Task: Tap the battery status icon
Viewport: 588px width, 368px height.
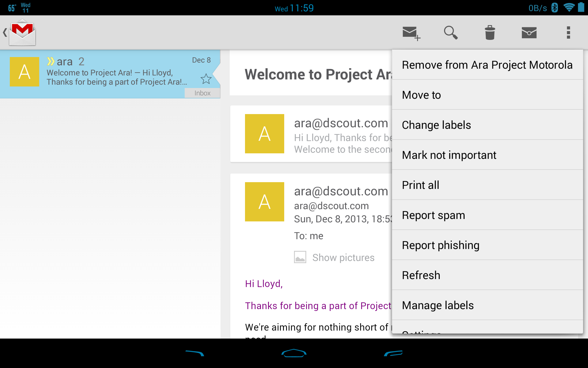Action: pos(581,7)
